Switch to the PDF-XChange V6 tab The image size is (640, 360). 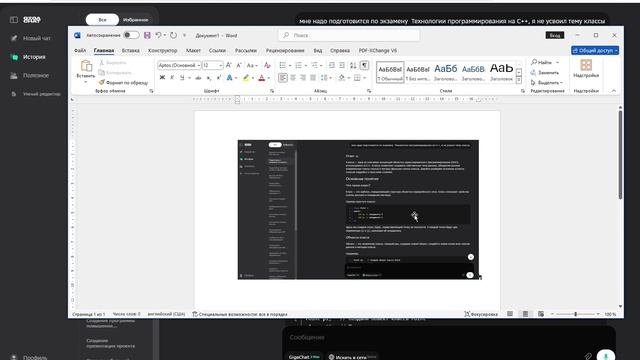pyautogui.click(x=378, y=51)
